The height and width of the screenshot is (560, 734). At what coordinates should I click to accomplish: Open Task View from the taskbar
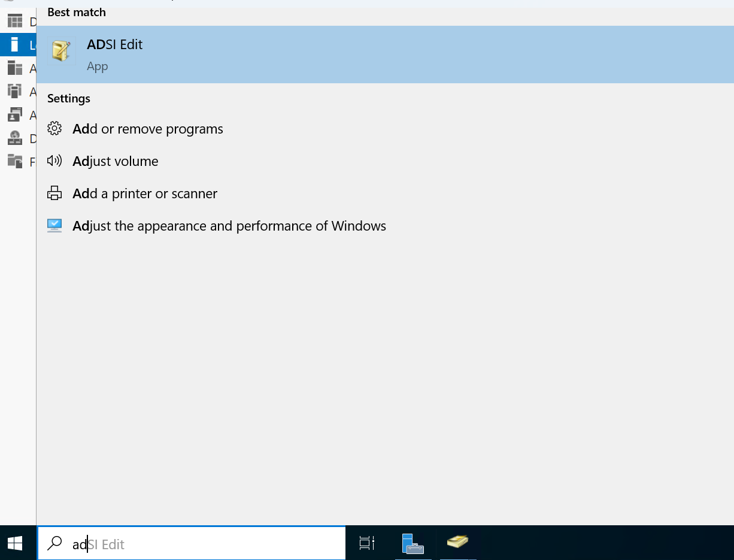(367, 543)
